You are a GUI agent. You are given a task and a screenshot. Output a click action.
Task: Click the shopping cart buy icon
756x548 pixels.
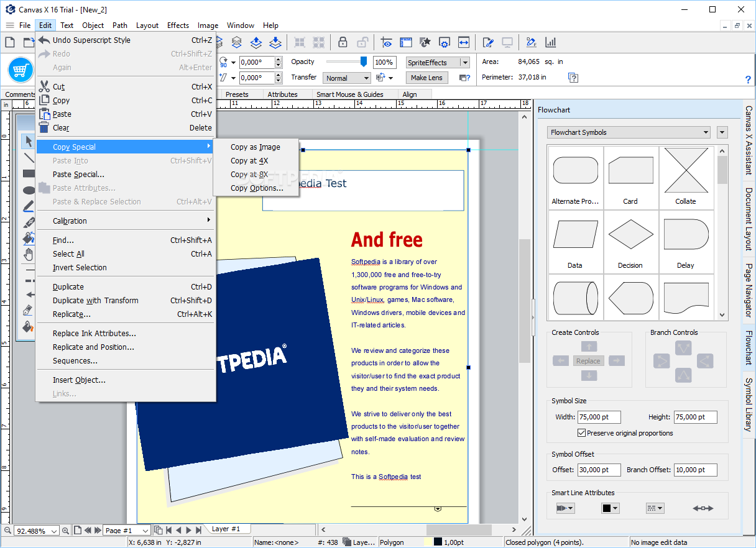tap(21, 70)
